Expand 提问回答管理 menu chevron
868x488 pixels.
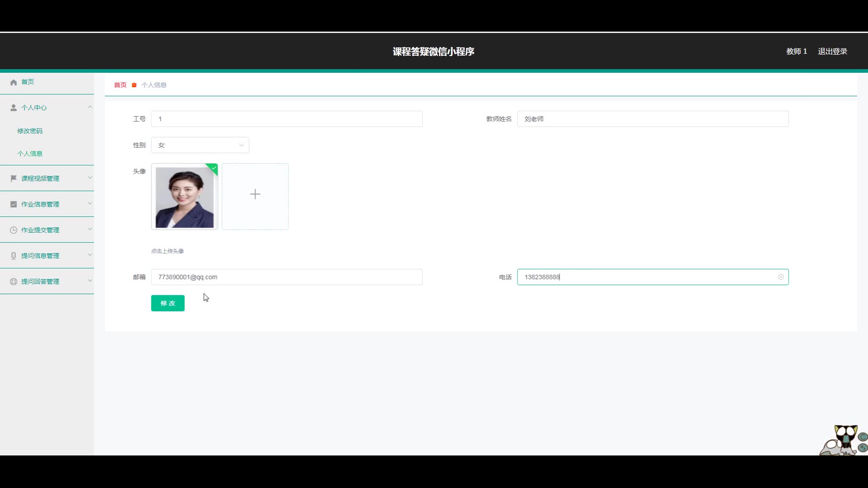(x=90, y=281)
